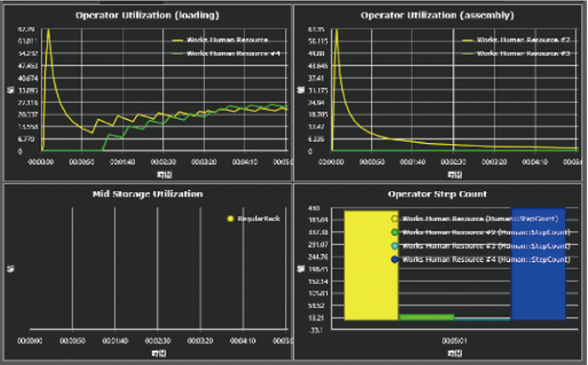Click the yellow peak of the loading utilization curve

(49, 31)
